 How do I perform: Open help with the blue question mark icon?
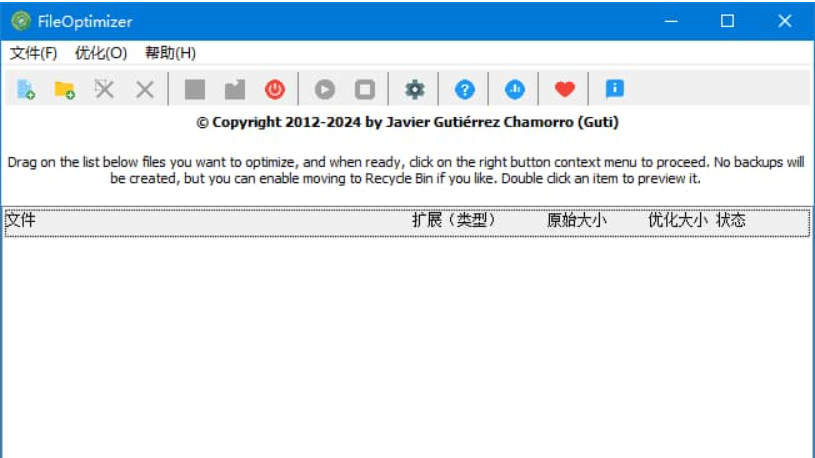click(465, 89)
